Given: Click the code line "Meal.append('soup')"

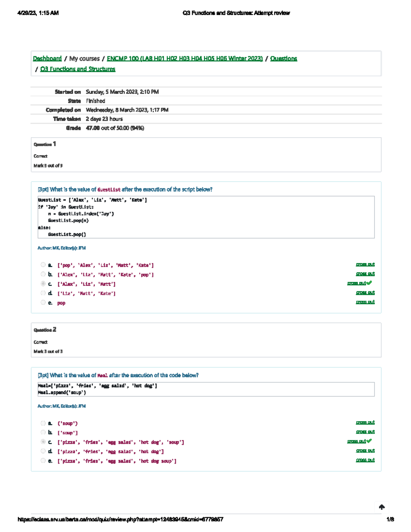Looking at the screenshot, I should (x=62, y=393).
